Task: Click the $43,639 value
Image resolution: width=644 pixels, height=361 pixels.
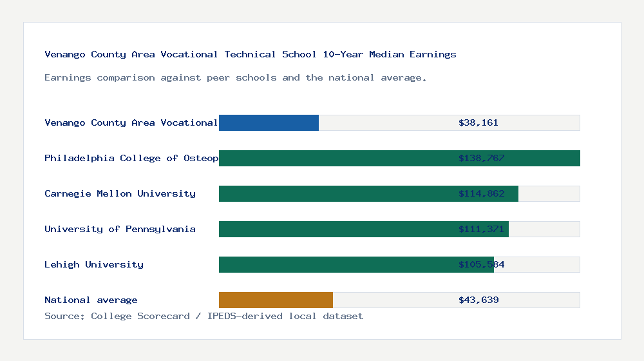Action: coord(478,300)
